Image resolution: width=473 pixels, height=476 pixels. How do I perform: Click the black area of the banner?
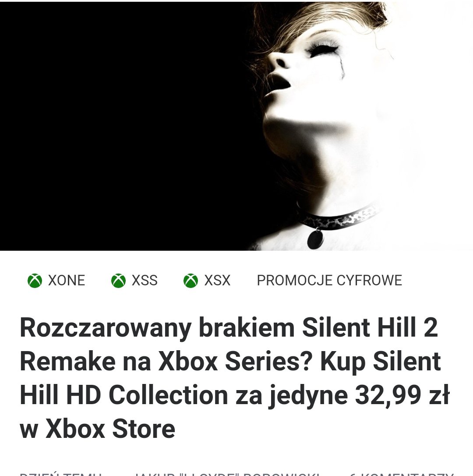pyautogui.click(x=121, y=126)
